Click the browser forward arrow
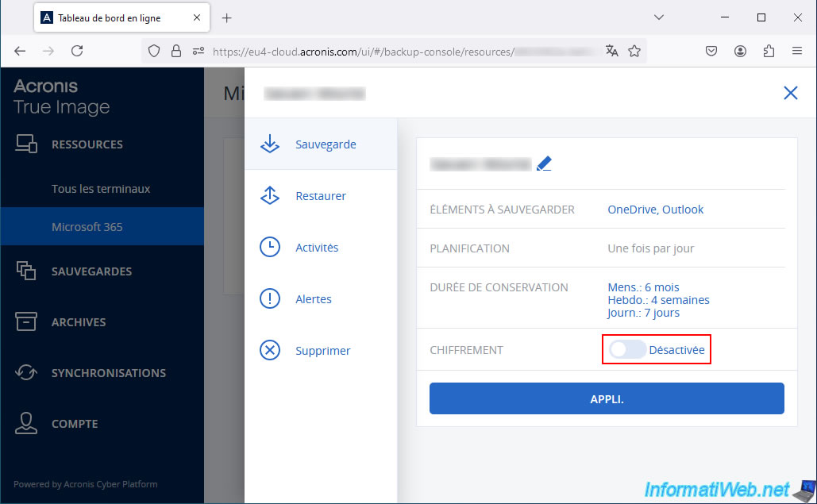Viewport: 817px width, 504px height. coord(48,51)
